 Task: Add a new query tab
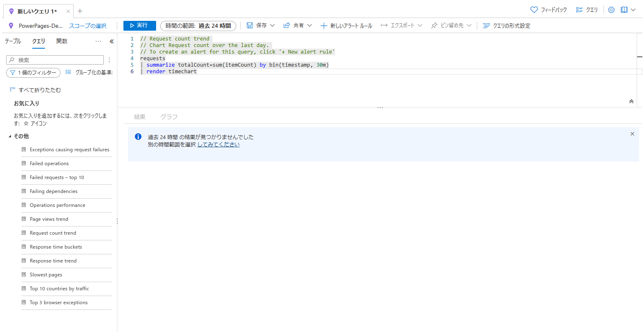pyautogui.click(x=80, y=11)
